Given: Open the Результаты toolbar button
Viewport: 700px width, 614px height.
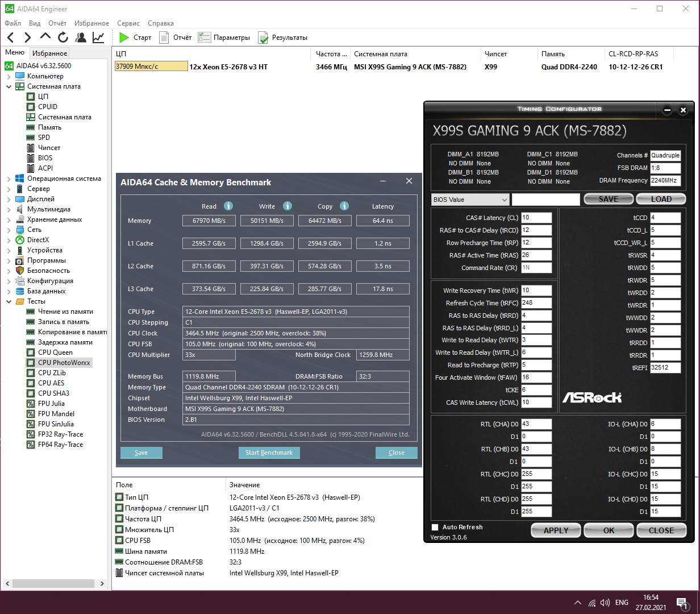Looking at the screenshot, I should pos(282,38).
